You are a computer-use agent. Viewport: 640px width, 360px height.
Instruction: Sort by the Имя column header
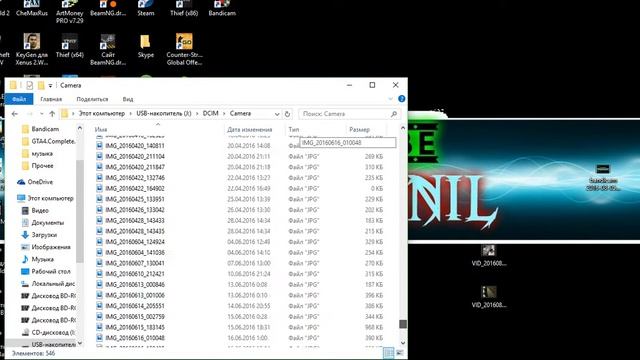(x=101, y=129)
